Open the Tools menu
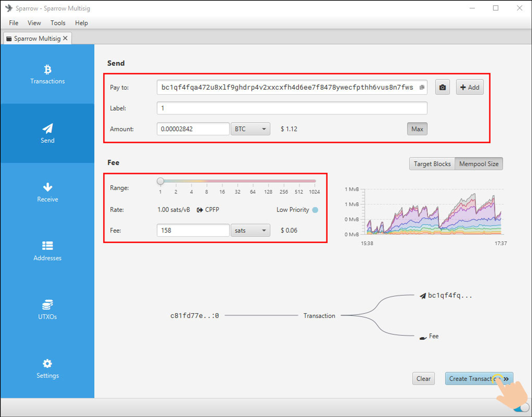The image size is (532, 417). tap(58, 23)
